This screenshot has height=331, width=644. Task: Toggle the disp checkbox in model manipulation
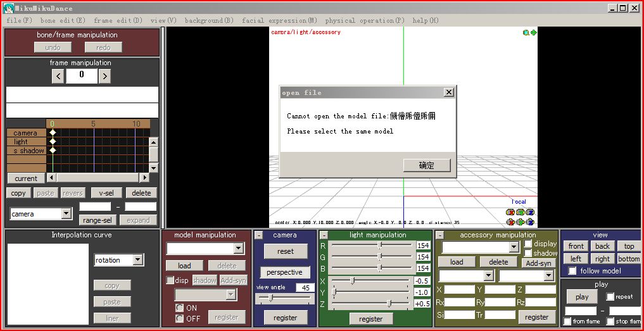170,280
